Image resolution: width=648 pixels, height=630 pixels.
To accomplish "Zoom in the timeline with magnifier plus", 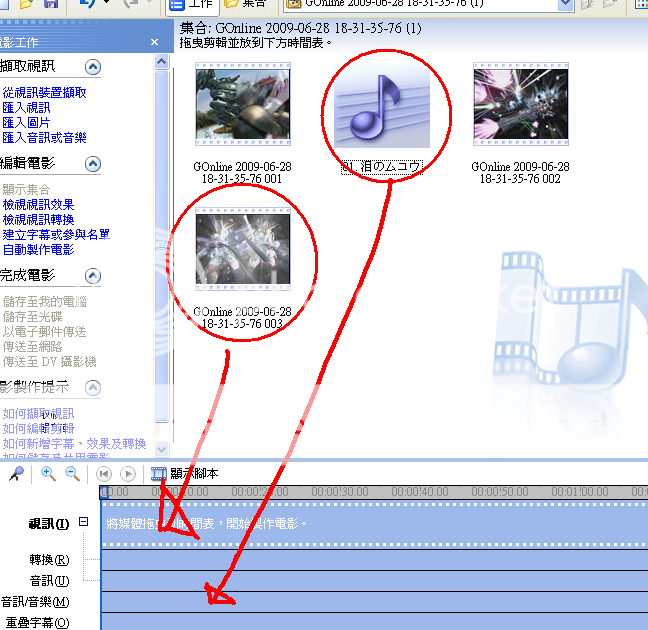I will pos(48,474).
